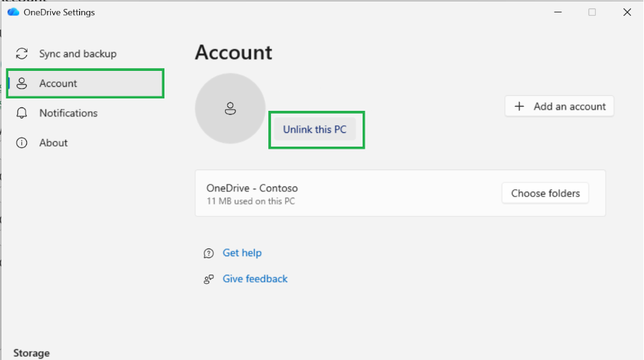Close the OneDrive Settings window

click(x=627, y=12)
